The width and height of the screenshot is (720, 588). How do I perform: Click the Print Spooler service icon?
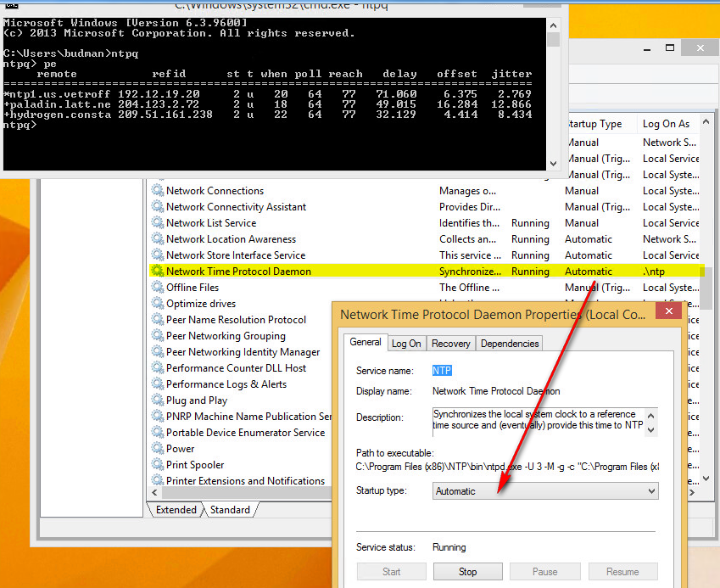pos(158,464)
